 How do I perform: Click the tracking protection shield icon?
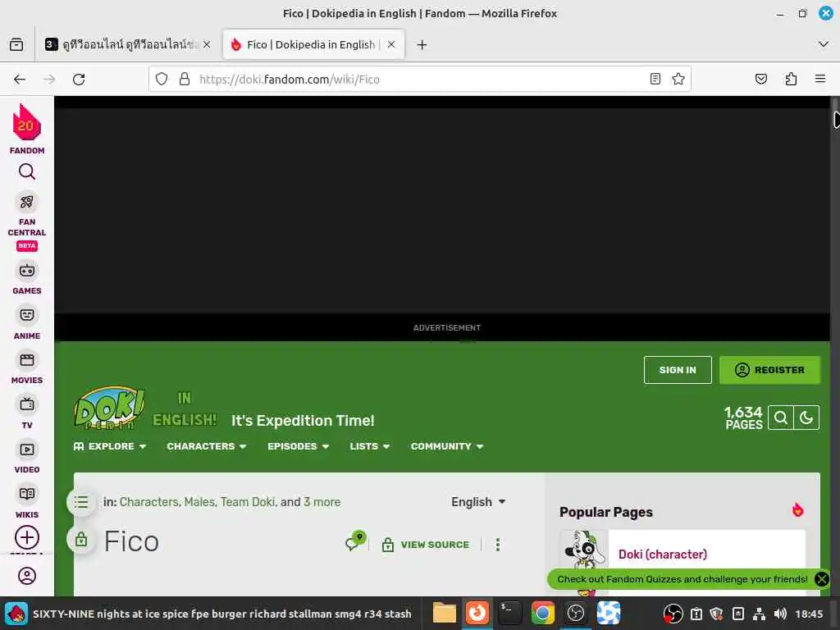(162, 80)
